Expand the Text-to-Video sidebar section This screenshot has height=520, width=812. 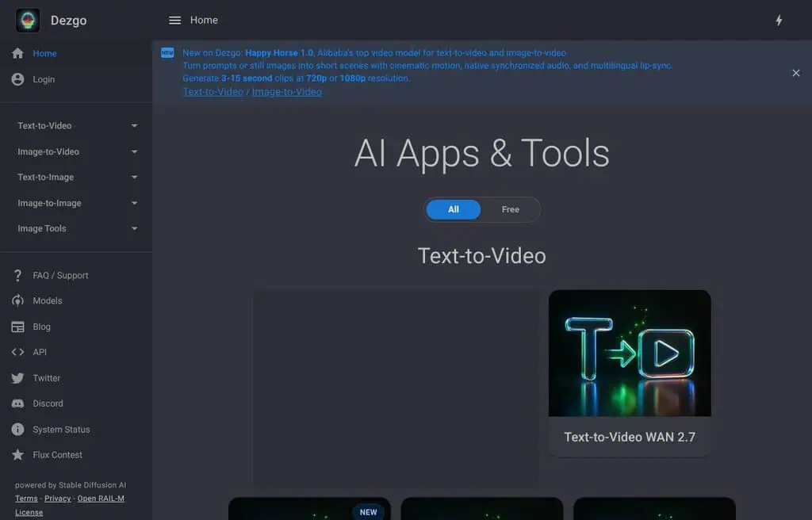tap(76, 126)
